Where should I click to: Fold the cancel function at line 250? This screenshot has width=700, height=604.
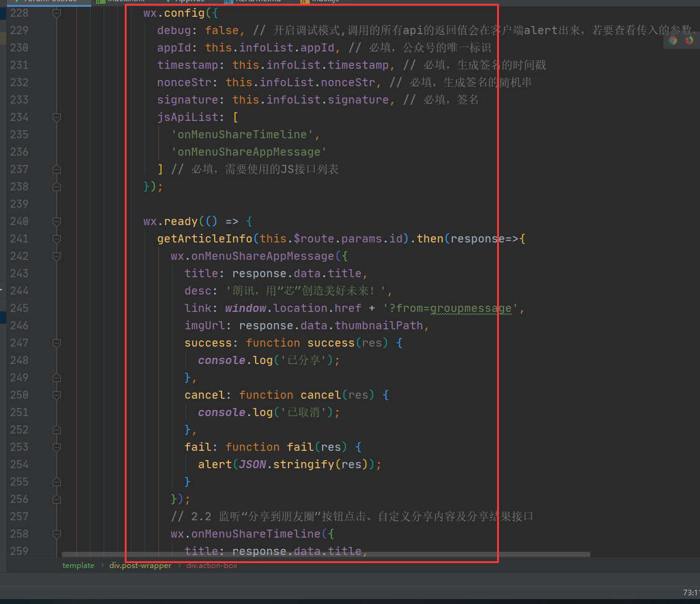point(56,395)
